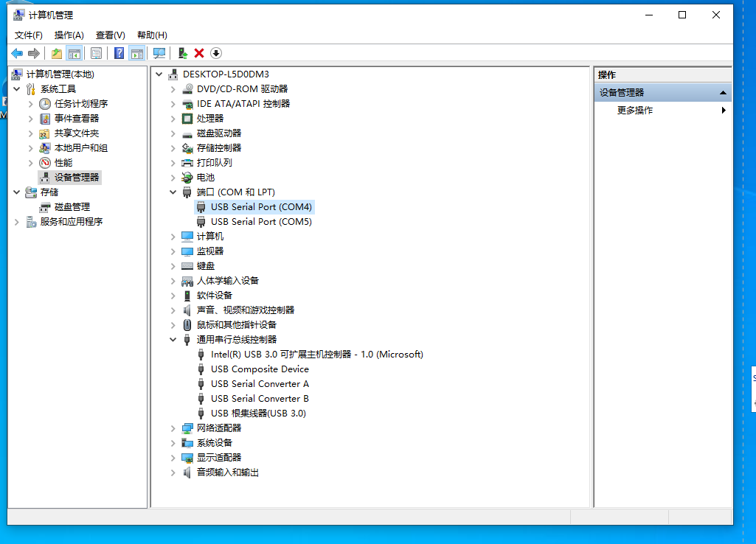The width and height of the screenshot is (756, 544).
Task: Open the 查看(V) menu
Action: pyautogui.click(x=110, y=35)
